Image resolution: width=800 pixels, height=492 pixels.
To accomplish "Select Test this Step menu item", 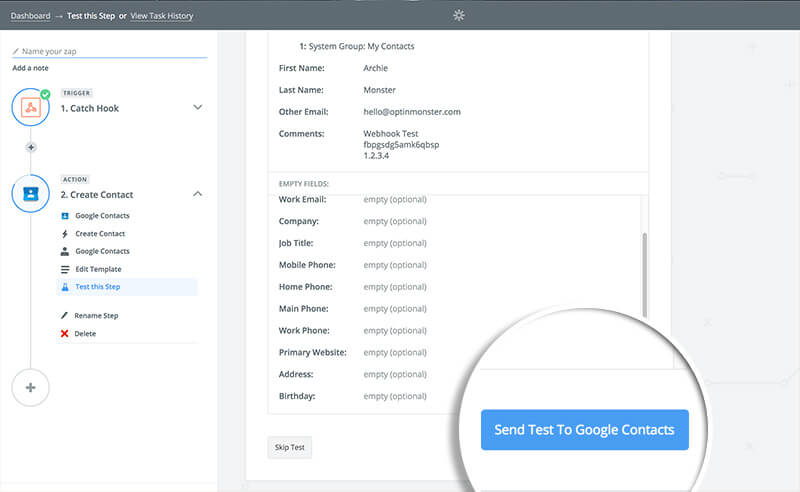I will point(127,287).
